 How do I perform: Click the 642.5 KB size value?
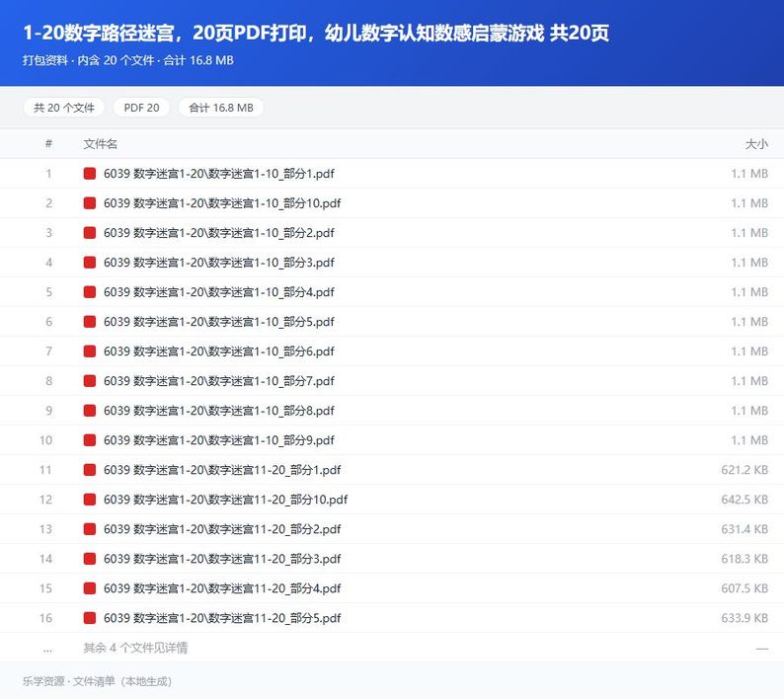click(745, 499)
